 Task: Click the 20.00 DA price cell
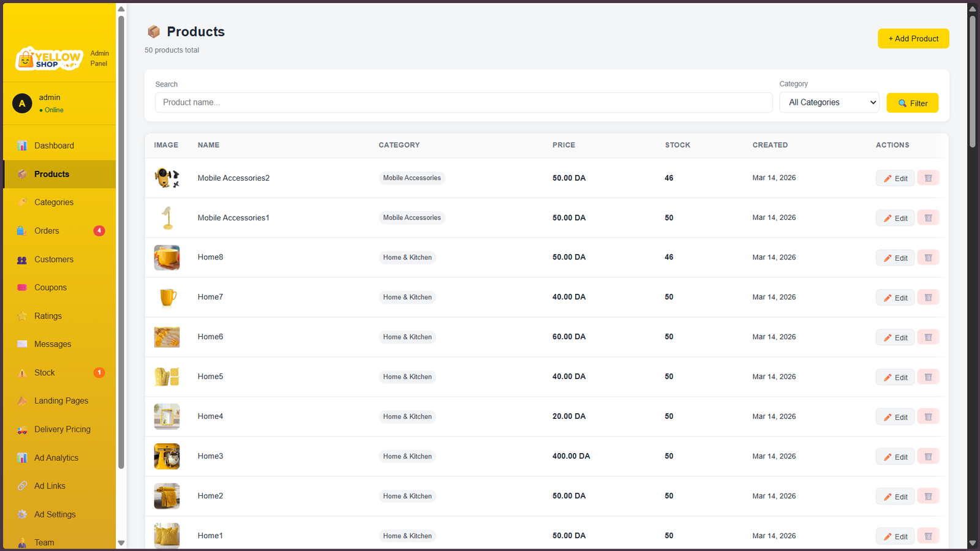[x=569, y=416]
